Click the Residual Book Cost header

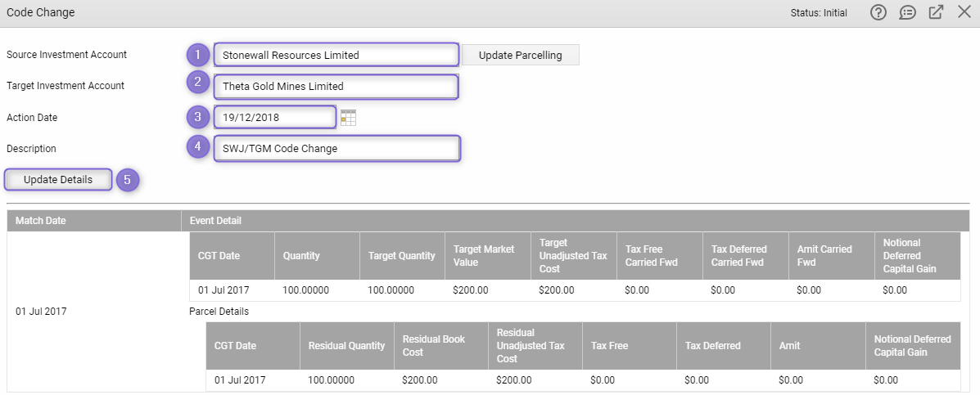(441, 346)
